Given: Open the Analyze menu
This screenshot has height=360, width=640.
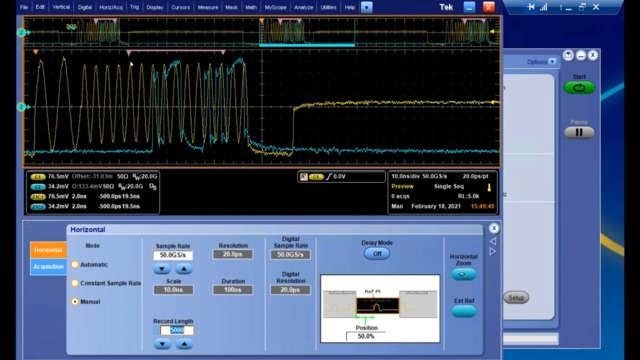Looking at the screenshot, I should 304,7.
